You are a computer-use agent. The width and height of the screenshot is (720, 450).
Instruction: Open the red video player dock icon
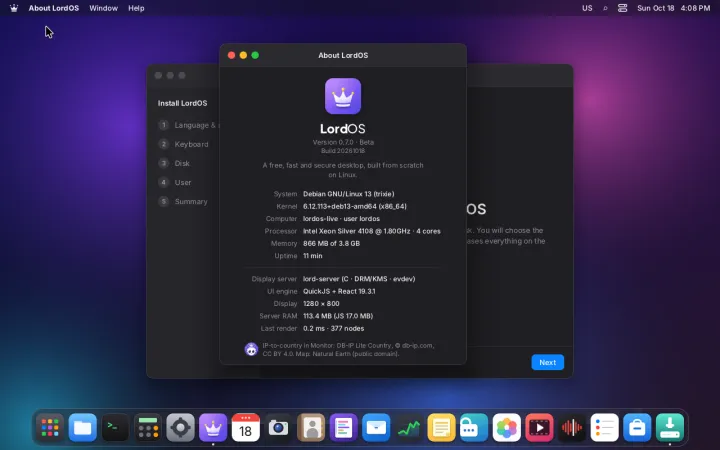(x=539, y=428)
